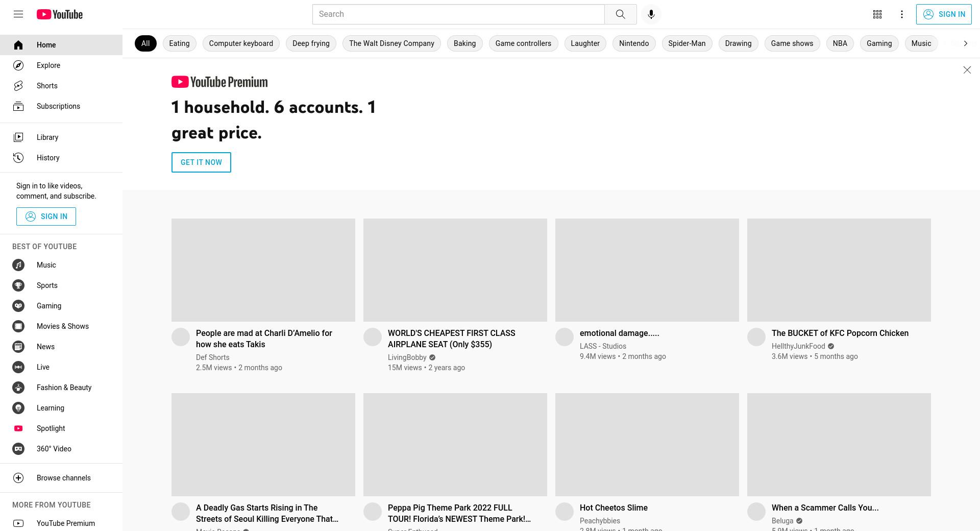Select the Music filter chip
Image resolution: width=980 pixels, height=531 pixels.
tap(921, 43)
